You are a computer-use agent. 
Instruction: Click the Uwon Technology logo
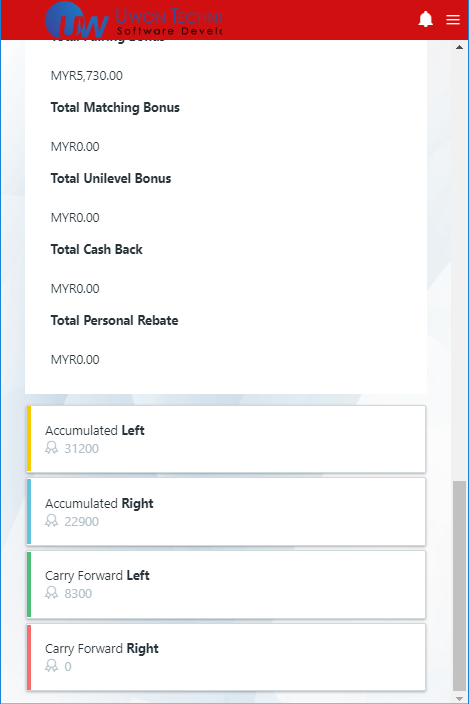134,20
